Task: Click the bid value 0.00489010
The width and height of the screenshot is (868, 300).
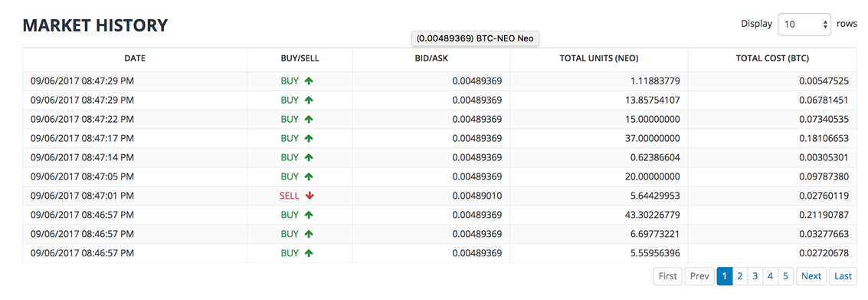Action: pos(477,196)
